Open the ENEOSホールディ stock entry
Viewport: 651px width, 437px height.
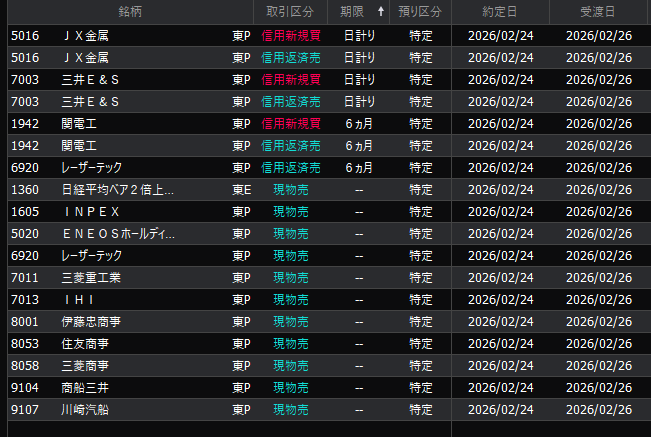pos(118,234)
